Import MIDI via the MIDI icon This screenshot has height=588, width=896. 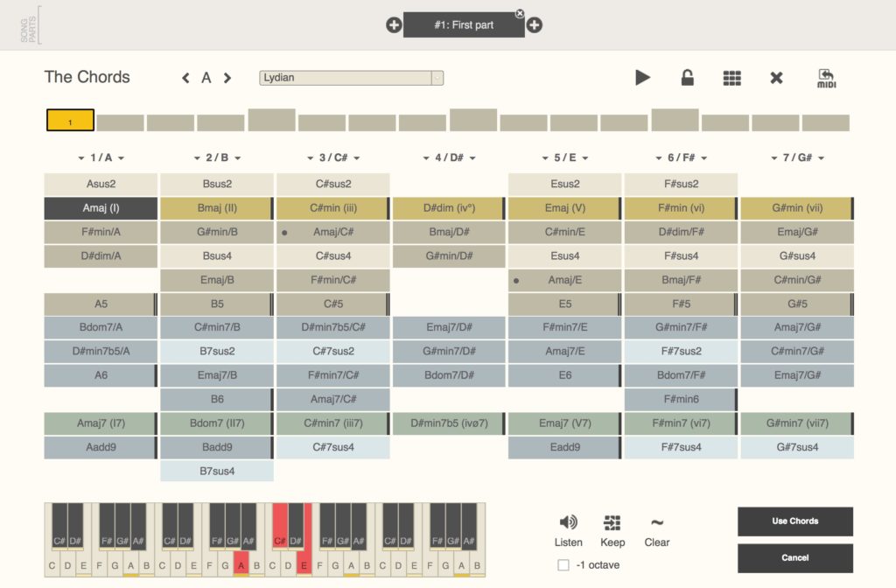[x=826, y=78]
